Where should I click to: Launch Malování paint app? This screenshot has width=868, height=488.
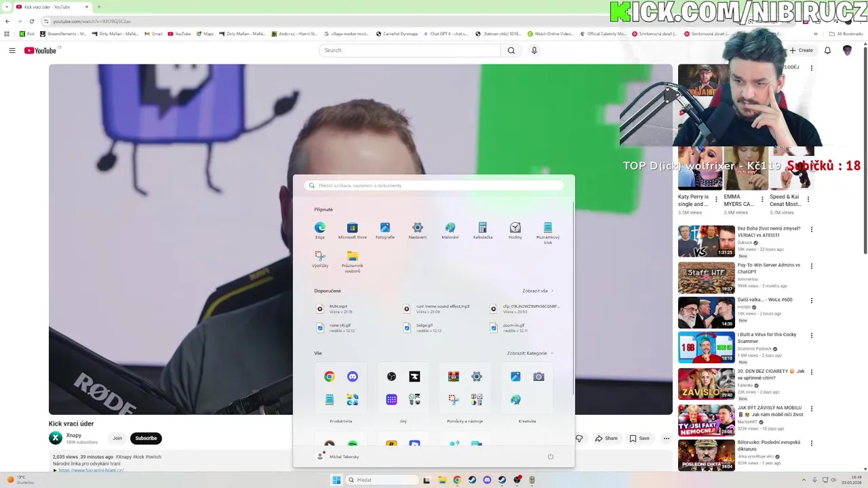pos(450,230)
